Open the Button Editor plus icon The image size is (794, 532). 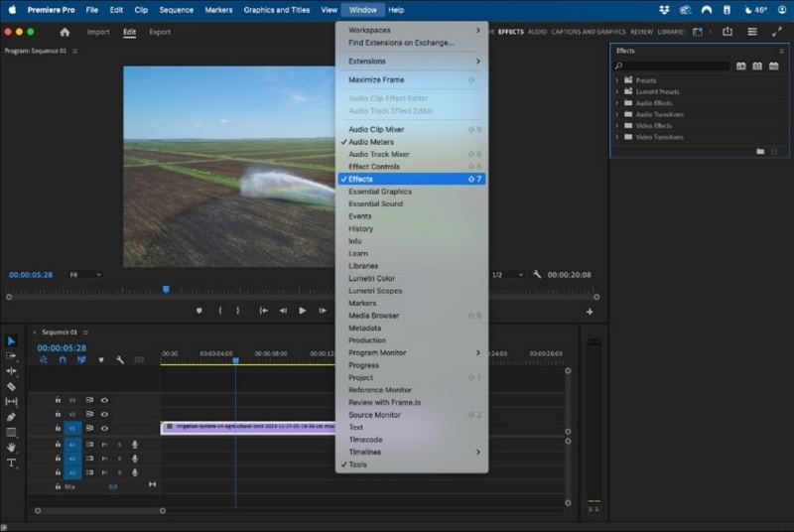pos(590,312)
